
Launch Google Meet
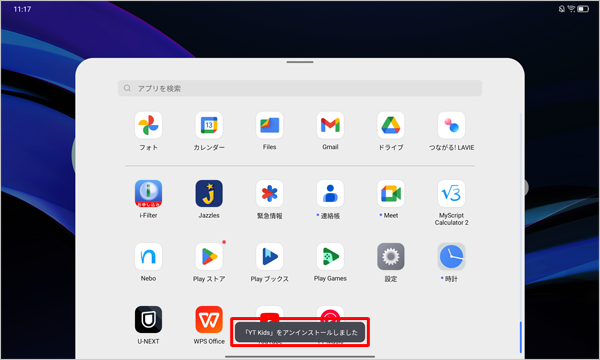pos(391,194)
